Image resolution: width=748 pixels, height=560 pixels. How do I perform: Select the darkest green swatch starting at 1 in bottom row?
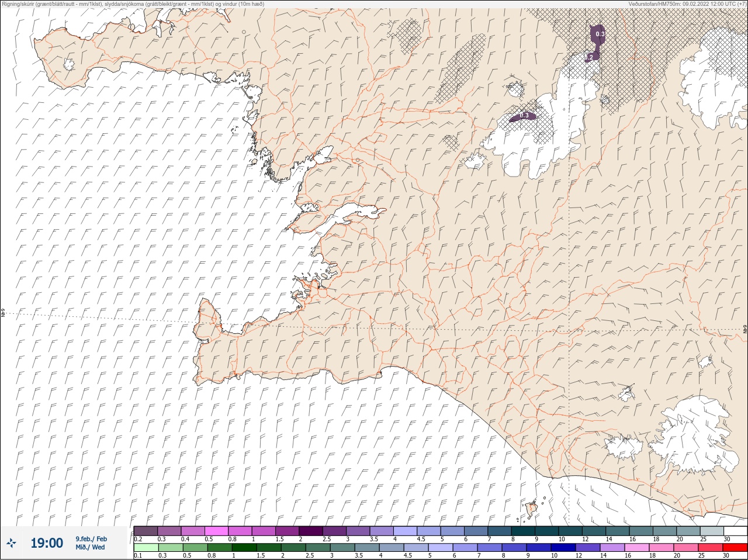click(244, 548)
